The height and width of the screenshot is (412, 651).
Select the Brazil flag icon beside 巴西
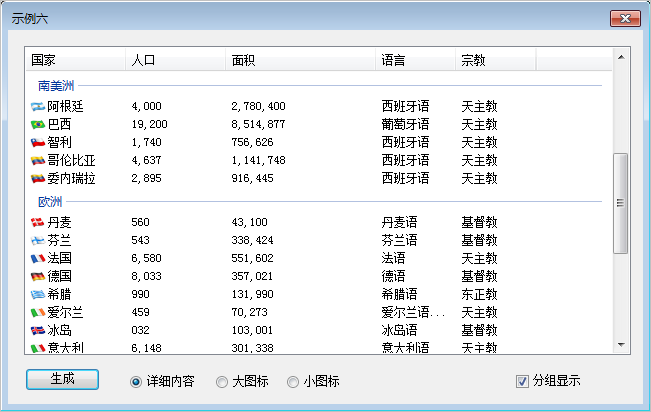(x=38, y=124)
